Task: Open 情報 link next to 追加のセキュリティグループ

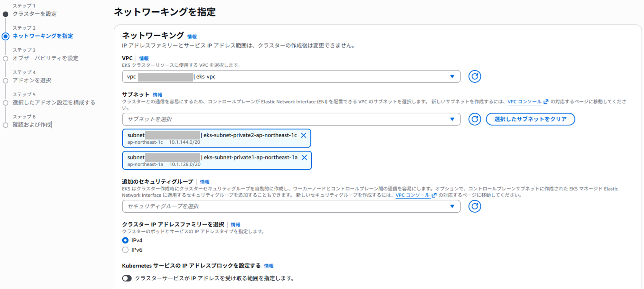Action: [x=205, y=182]
